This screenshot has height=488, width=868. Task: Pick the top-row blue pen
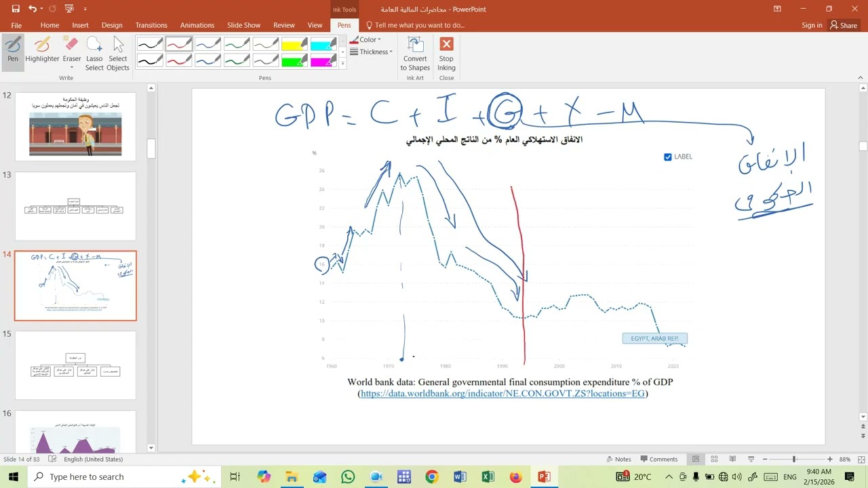coord(208,44)
